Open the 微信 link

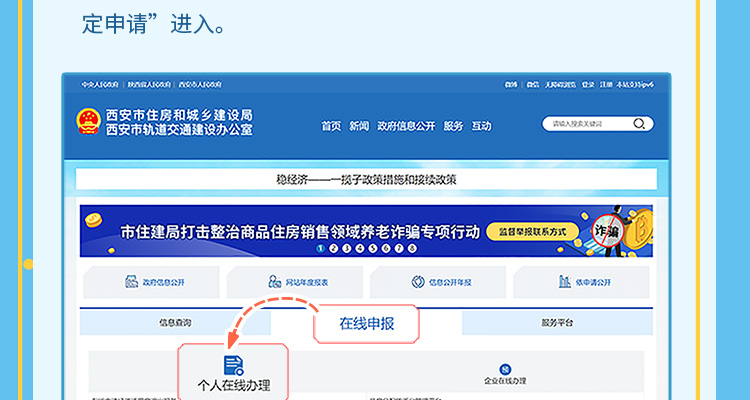[532, 85]
